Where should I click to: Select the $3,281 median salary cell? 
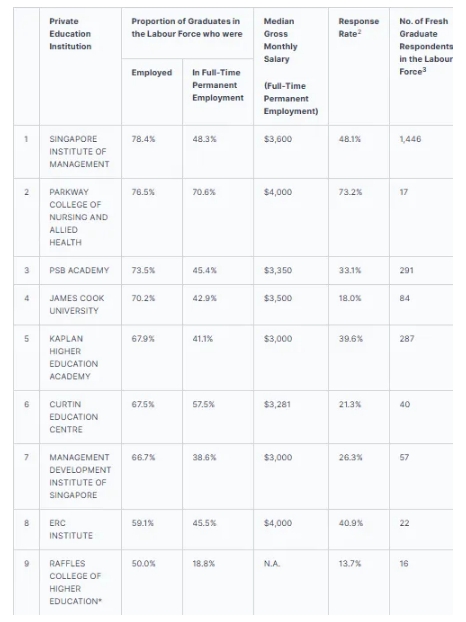click(277, 404)
